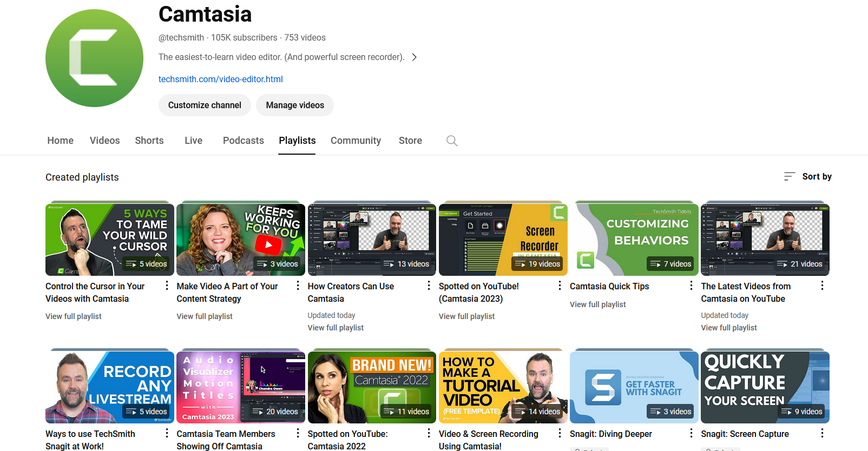This screenshot has height=451, width=868.
Task: Click the Manage videos button
Action: pyautogui.click(x=295, y=105)
